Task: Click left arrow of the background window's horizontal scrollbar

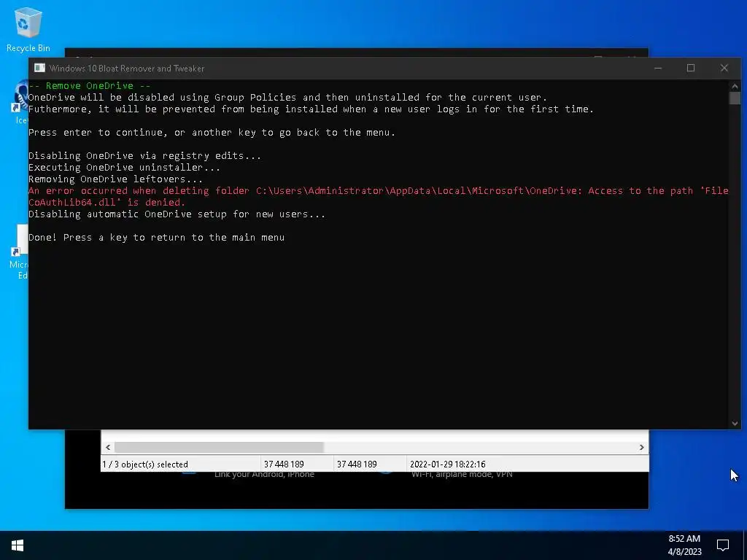Action: (108, 447)
